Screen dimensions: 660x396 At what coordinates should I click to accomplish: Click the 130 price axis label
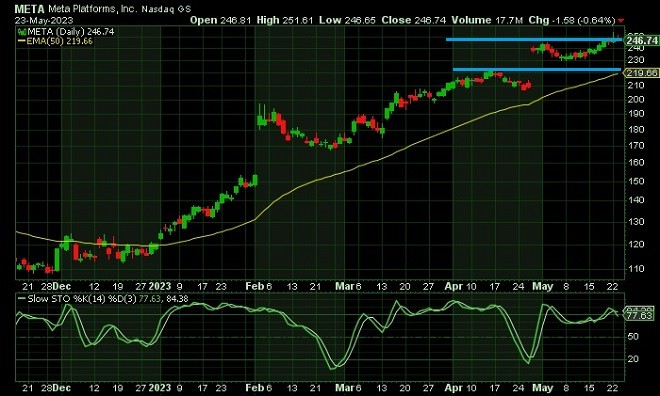pos(636,222)
